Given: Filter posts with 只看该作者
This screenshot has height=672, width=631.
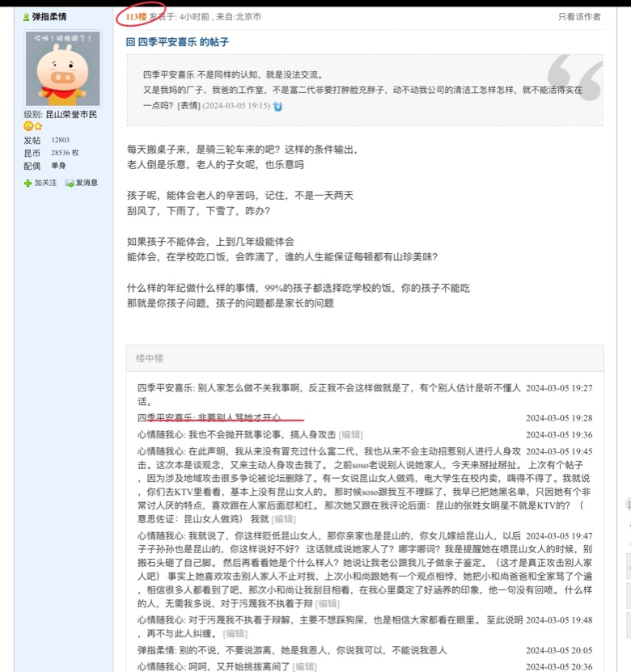Looking at the screenshot, I should tap(579, 16).
